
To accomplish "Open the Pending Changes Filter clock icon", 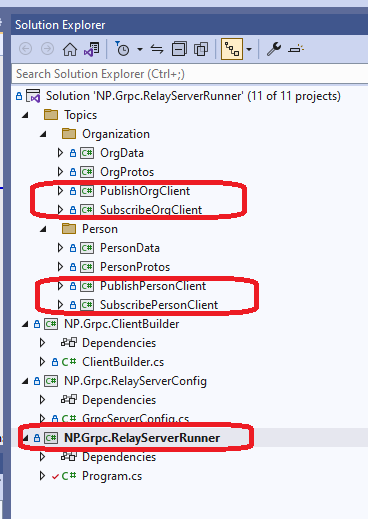I will [122, 49].
